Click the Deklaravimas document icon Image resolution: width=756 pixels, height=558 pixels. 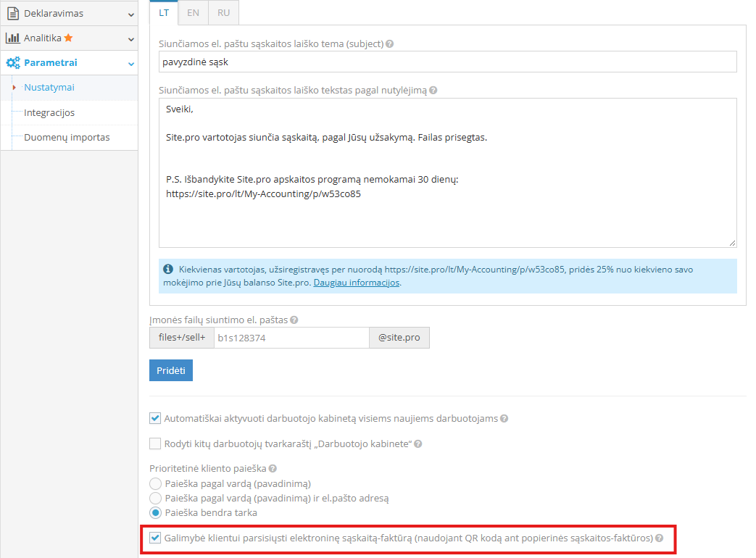tap(13, 14)
